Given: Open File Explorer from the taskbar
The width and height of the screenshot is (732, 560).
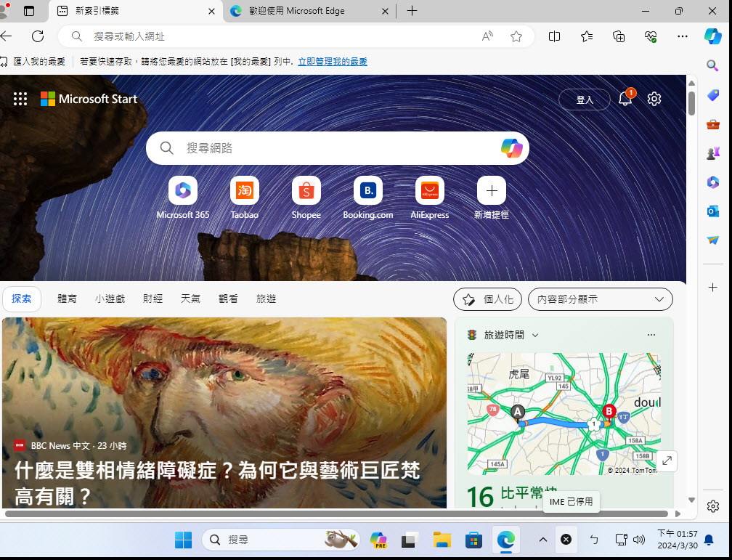Looking at the screenshot, I should click(442, 540).
